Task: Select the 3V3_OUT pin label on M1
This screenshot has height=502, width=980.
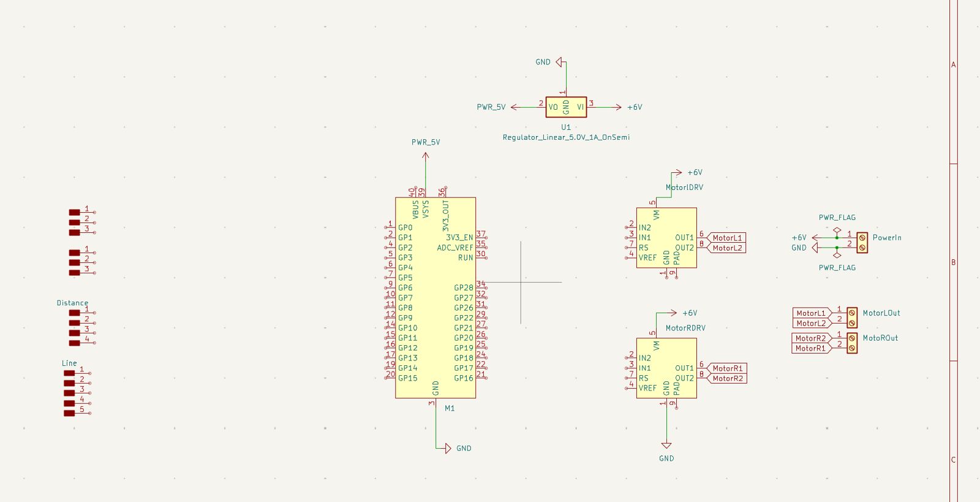Action: (445, 216)
